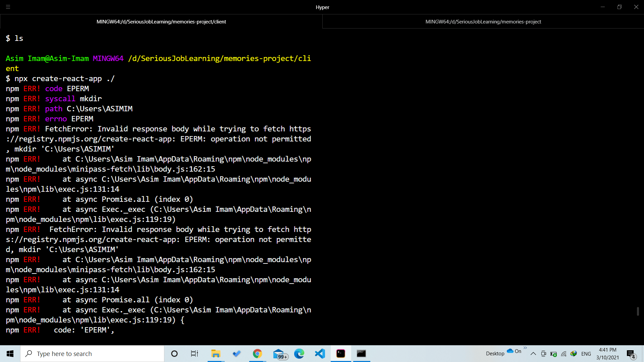Image resolution: width=644 pixels, height=362 pixels.
Task: Open the Desktop overflow chevron
Action: [x=525, y=348]
